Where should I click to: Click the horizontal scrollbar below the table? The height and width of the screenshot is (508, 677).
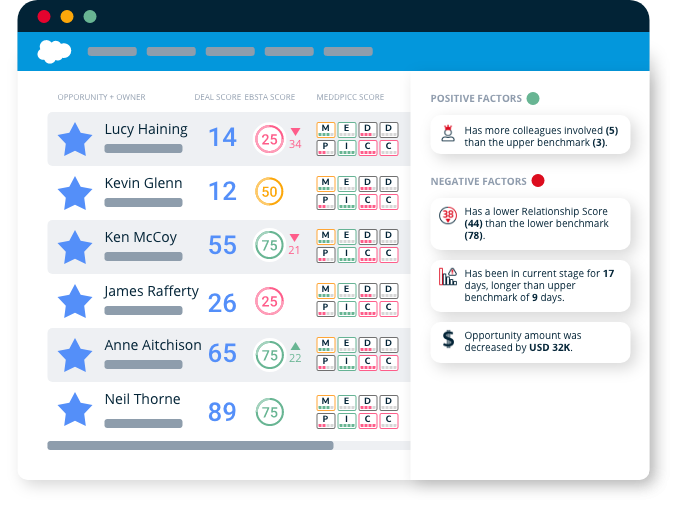point(190,445)
